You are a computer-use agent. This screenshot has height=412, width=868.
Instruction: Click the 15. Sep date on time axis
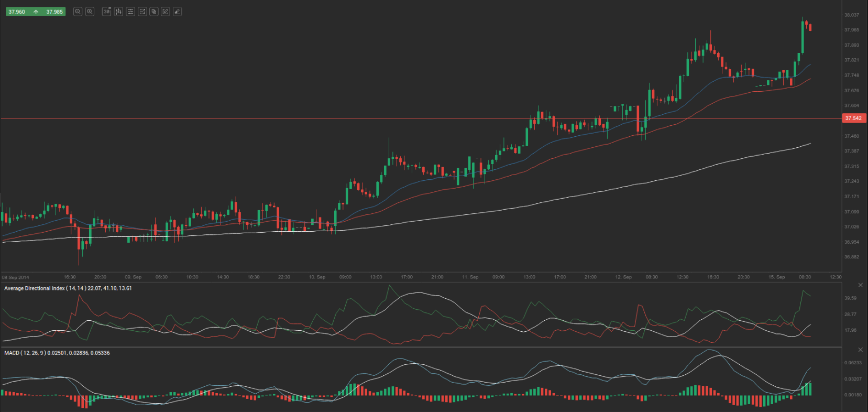tap(776, 277)
